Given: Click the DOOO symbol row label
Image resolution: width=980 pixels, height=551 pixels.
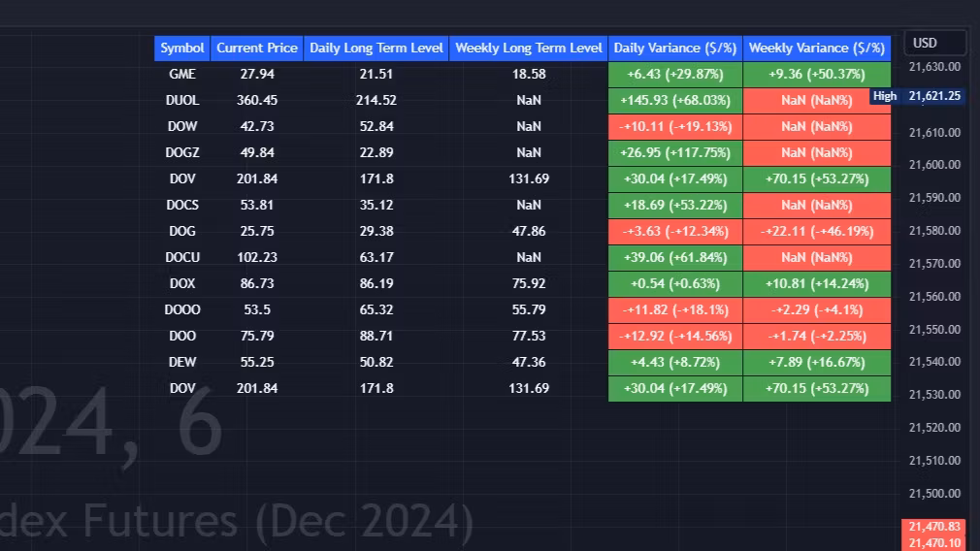Looking at the screenshot, I should pos(182,309).
